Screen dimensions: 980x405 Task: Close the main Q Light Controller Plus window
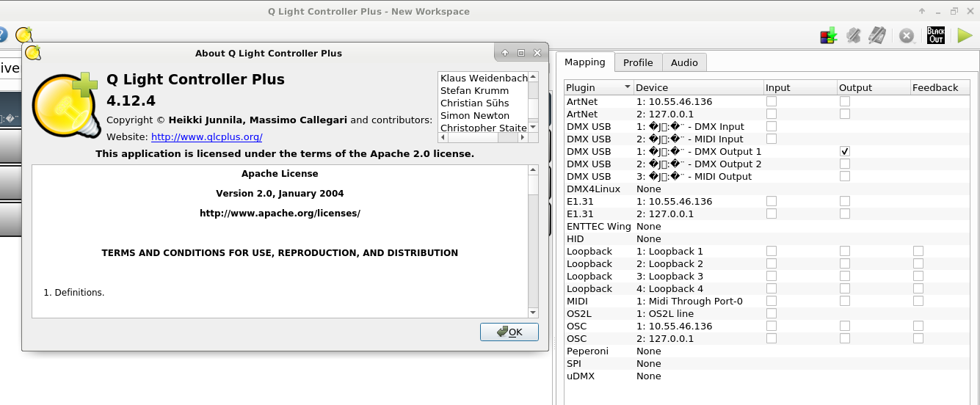970,11
